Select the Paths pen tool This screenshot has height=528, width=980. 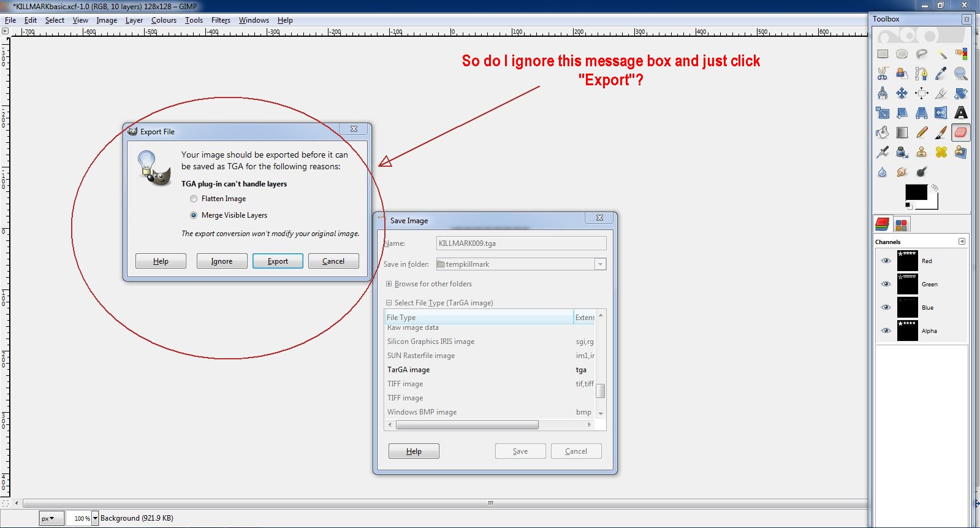(922, 74)
